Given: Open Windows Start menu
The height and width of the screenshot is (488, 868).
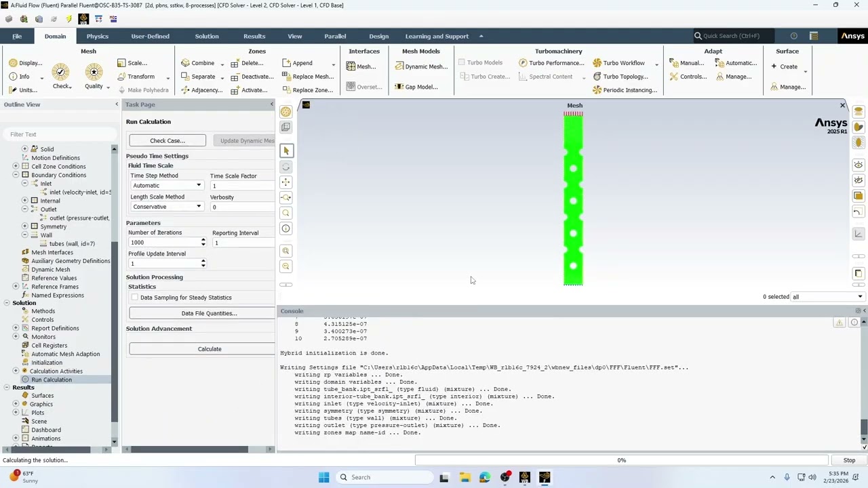Looking at the screenshot, I should [x=323, y=477].
